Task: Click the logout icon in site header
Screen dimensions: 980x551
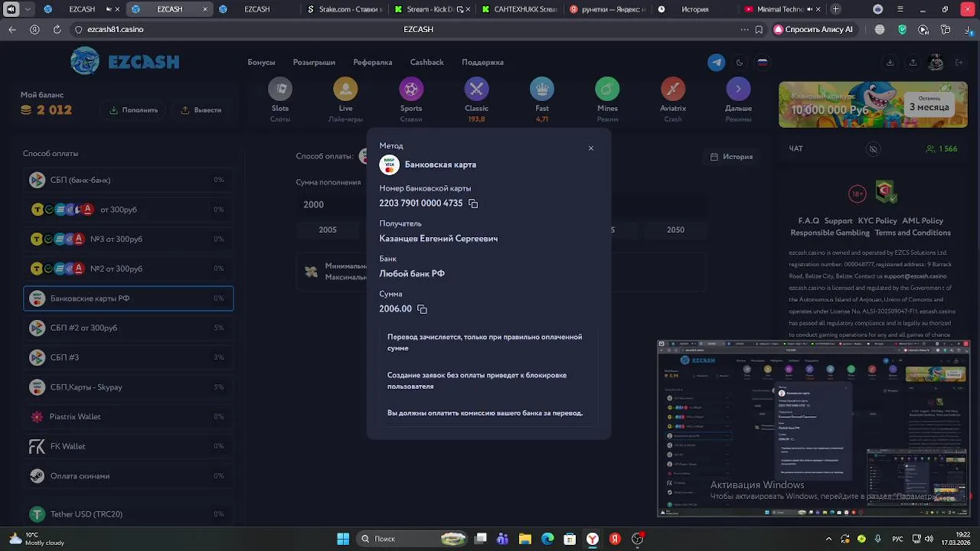Action: pyautogui.click(x=959, y=63)
